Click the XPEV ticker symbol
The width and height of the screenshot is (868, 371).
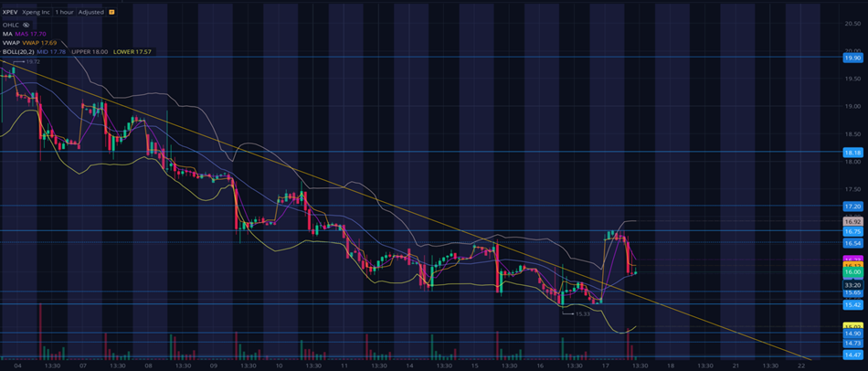(10, 12)
